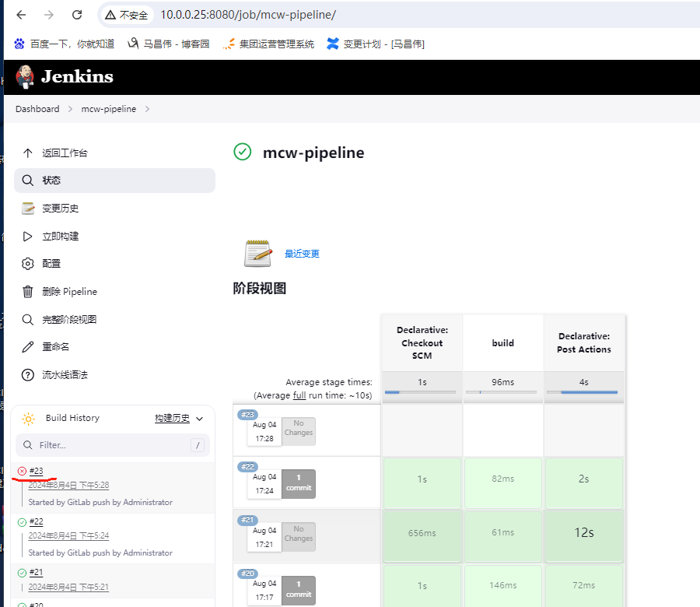Open build #22 in build history
The image size is (700, 607).
pyautogui.click(x=36, y=521)
